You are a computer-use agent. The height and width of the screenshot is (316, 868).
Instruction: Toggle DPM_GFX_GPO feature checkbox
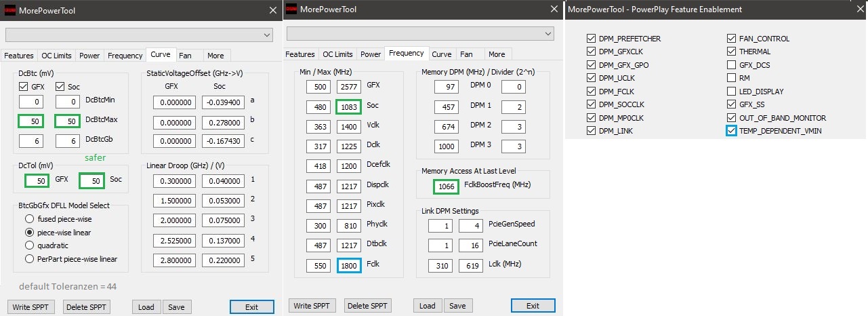pos(592,65)
